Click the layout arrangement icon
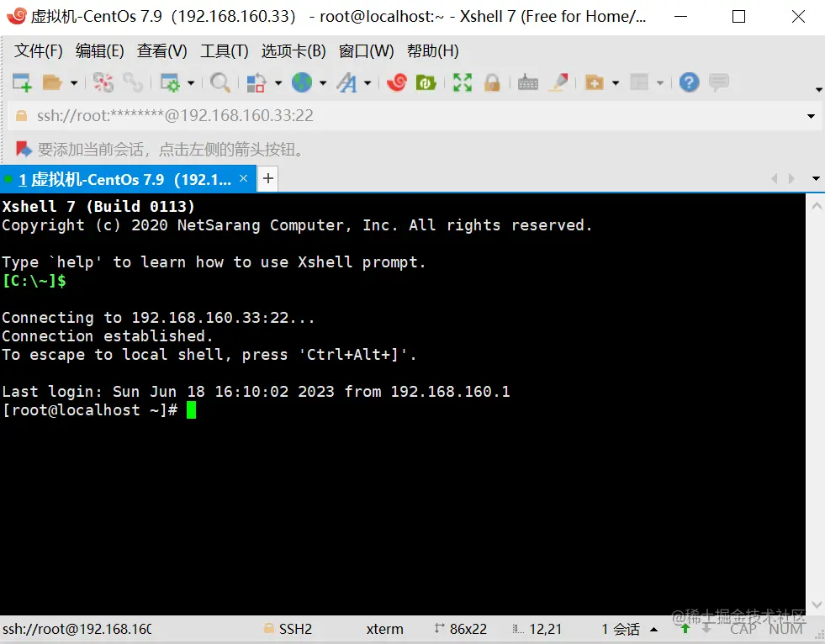Image resolution: width=825 pixels, height=644 pixels. coord(639,82)
